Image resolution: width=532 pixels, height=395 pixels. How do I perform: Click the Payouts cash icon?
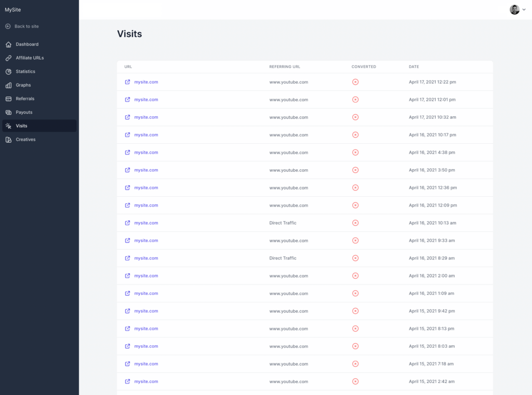click(x=8, y=112)
